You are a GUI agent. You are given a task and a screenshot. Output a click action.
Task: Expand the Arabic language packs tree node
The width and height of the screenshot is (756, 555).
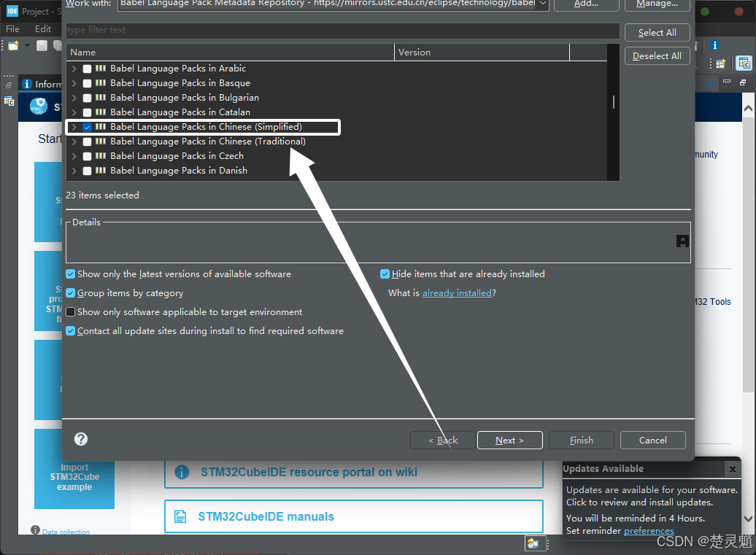click(74, 69)
